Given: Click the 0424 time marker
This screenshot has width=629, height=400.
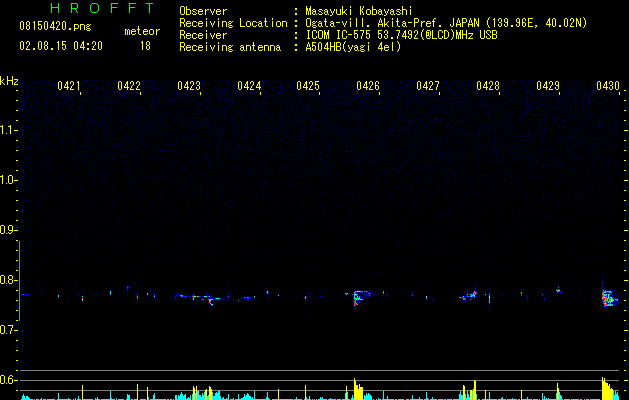Looking at the screenshot, I should [249, 86].
